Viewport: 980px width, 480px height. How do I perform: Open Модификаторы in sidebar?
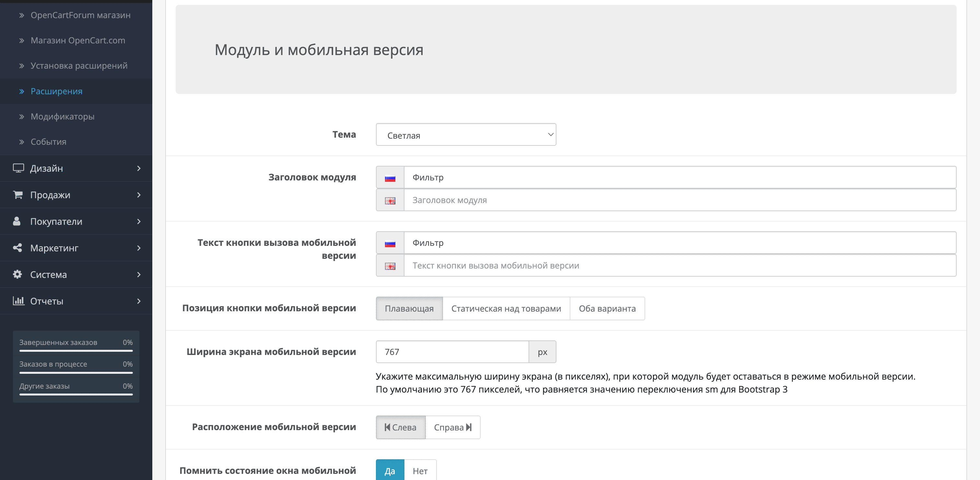63,116
